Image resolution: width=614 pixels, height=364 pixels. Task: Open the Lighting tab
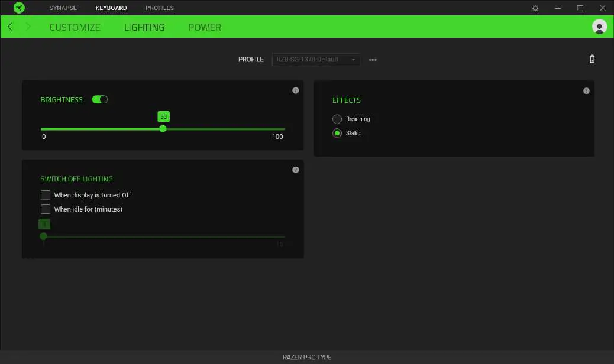144,27
